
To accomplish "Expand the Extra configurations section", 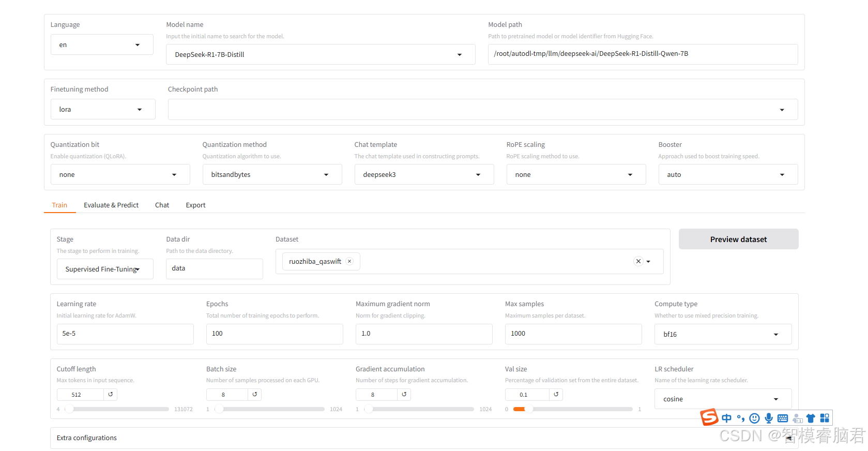I will pos(424,438).
